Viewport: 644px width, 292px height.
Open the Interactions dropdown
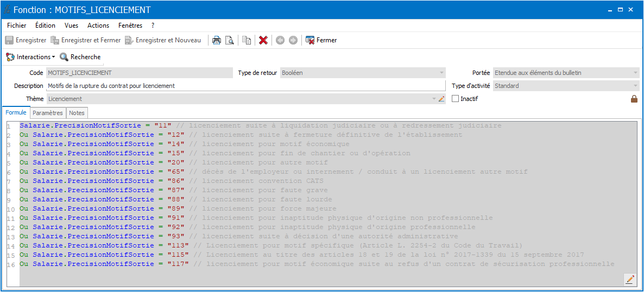point(30,56)
